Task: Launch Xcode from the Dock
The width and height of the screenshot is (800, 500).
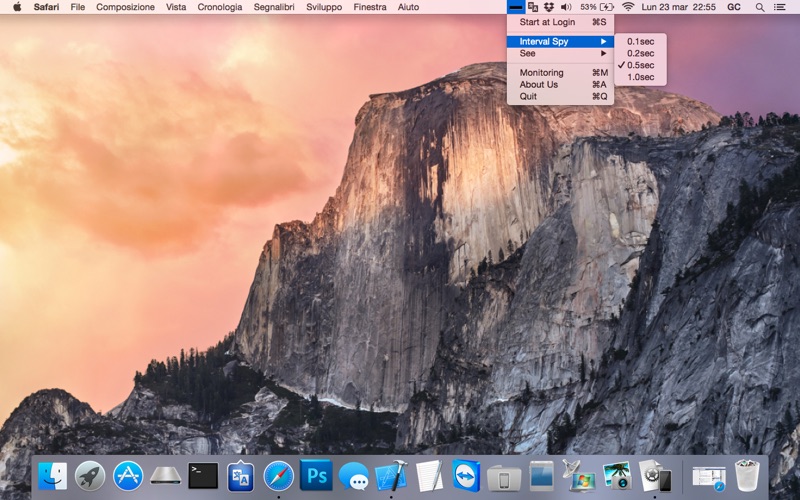Action: tap(391, 476)
